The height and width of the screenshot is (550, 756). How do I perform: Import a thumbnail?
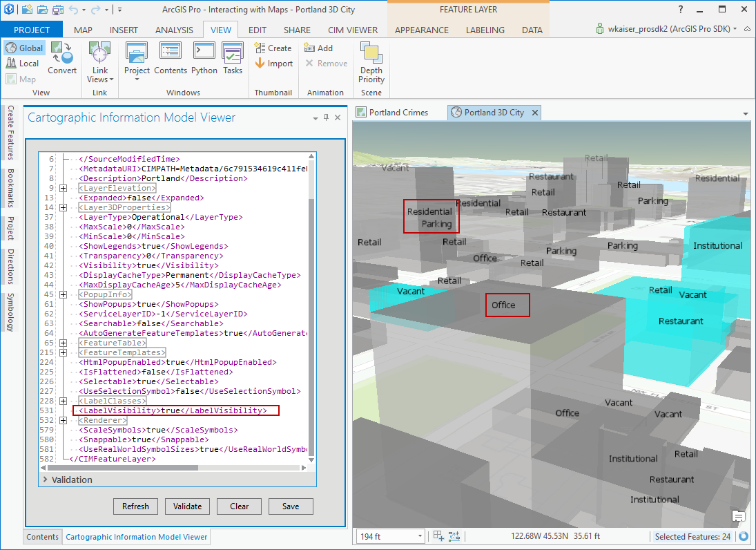[x=273, y=63]
